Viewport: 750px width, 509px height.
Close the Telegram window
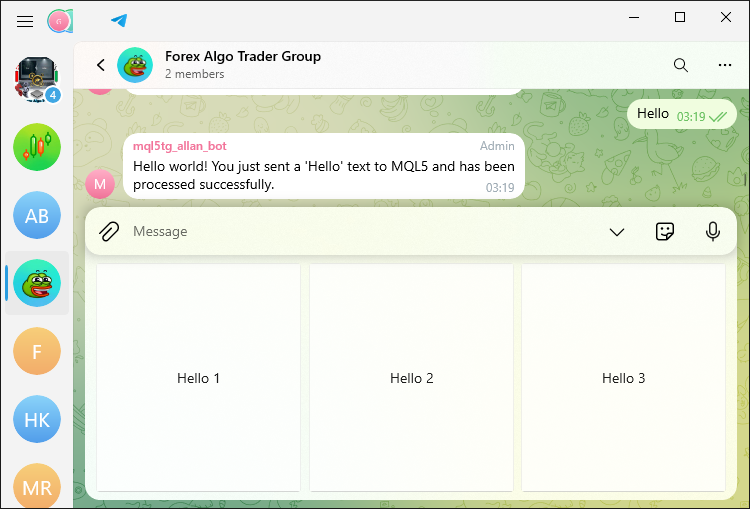(726, 18)
